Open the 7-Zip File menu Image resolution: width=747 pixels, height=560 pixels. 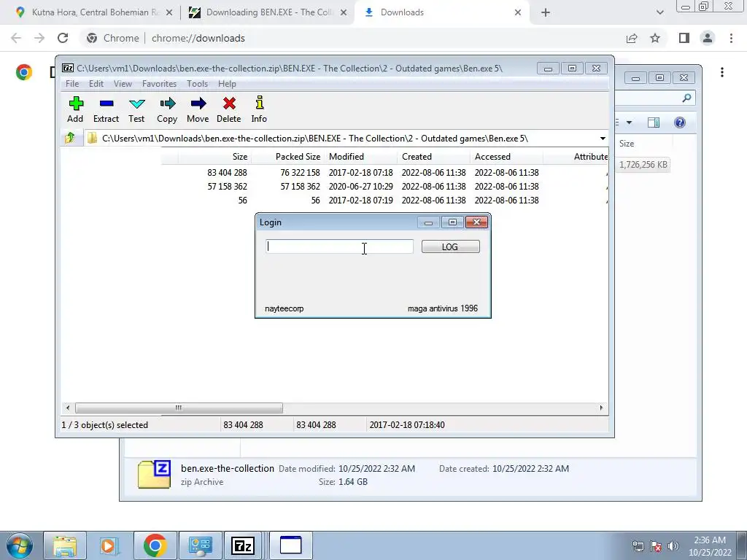coord(72,84)
